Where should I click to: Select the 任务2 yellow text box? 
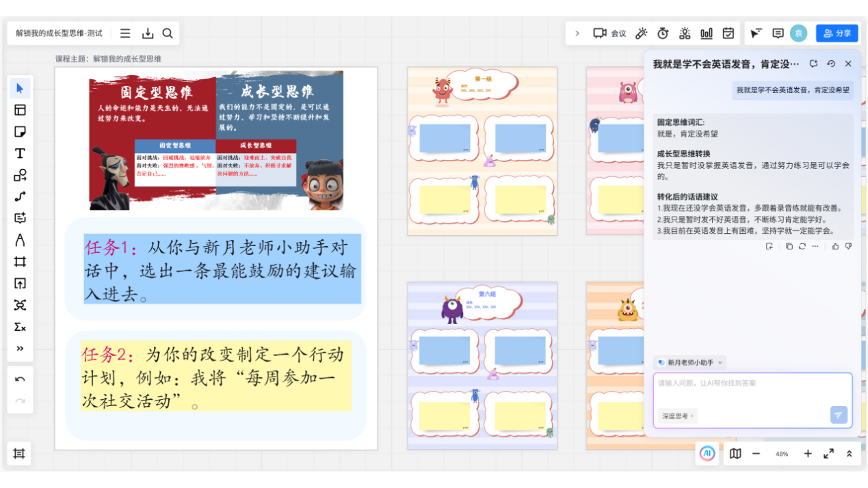pyautogui.click(x=216, y=376)
